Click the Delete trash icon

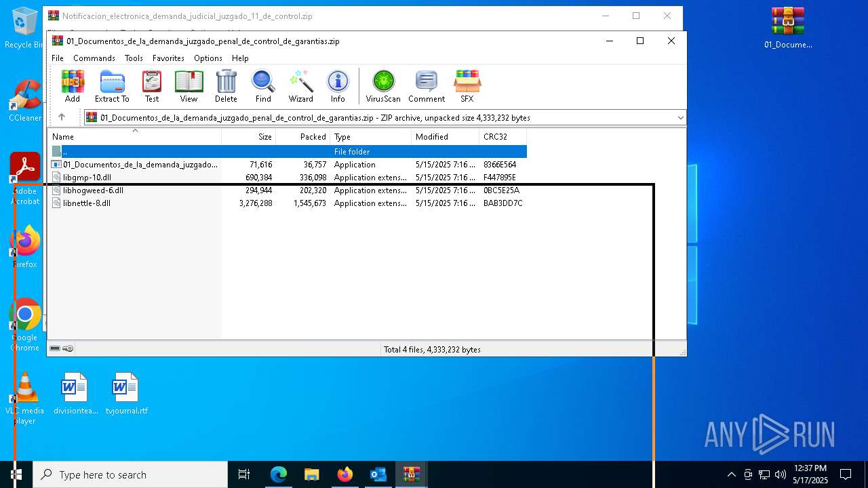[226, 86]
